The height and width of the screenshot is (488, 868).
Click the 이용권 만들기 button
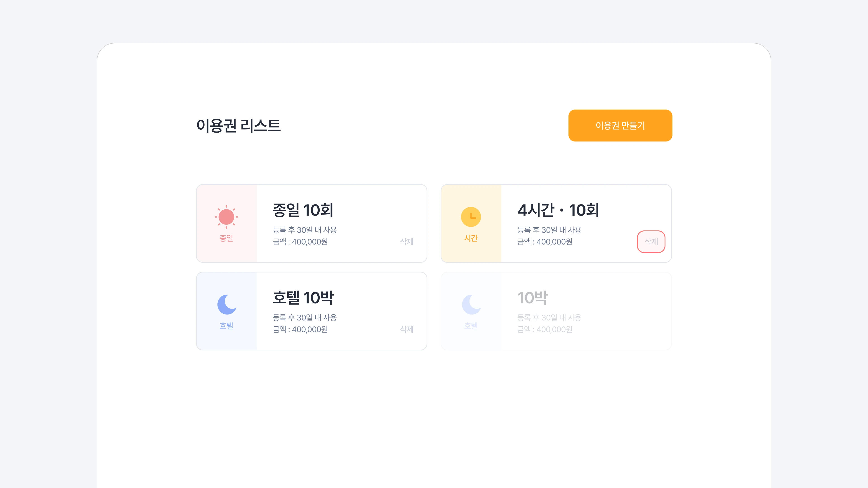click(x=620, y=125)
